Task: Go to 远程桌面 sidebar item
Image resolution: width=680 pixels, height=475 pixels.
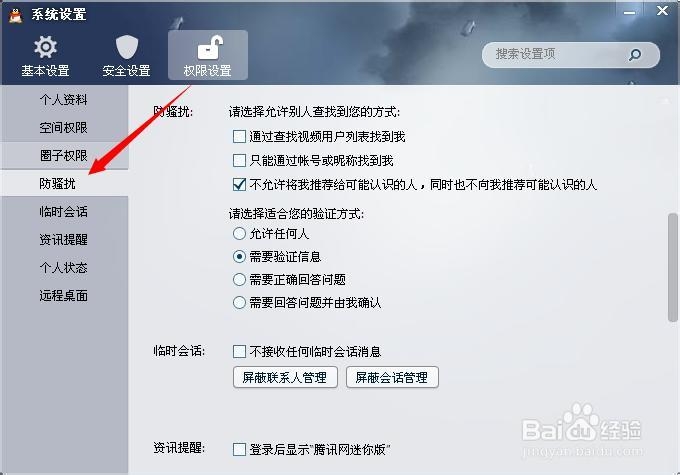Action: [x=64, y=296]
